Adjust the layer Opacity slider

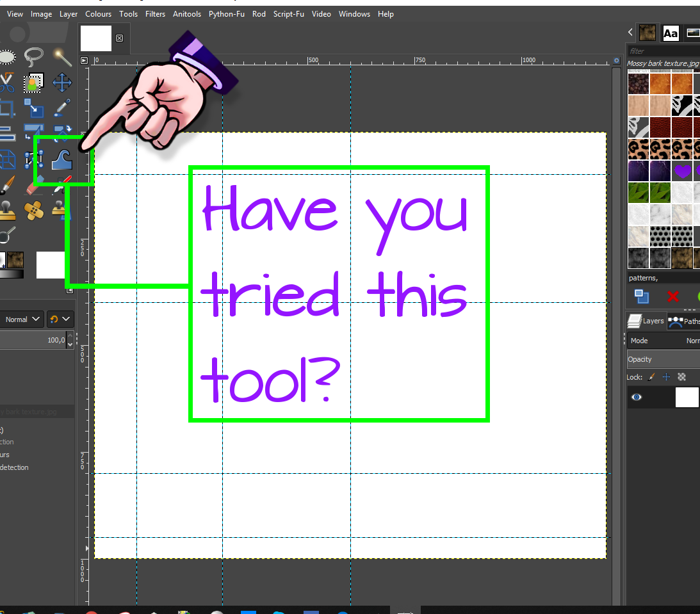[x=663, y=359]
